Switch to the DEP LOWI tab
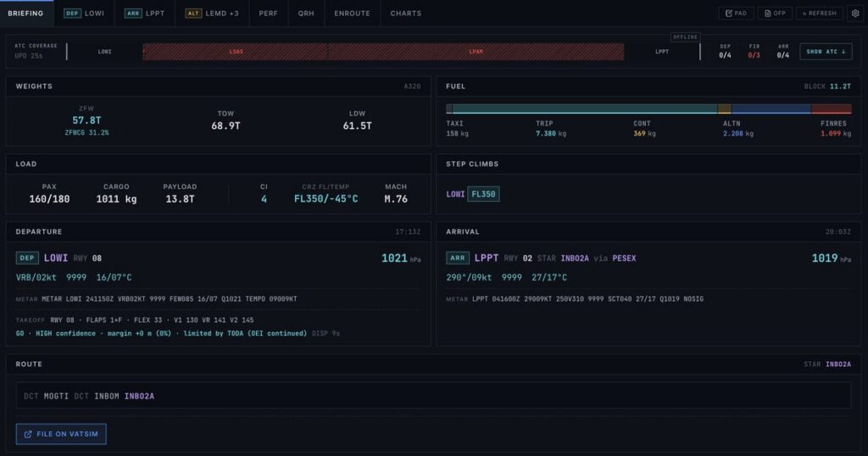The width and height of the screenshot is (868, 456). 84,14
